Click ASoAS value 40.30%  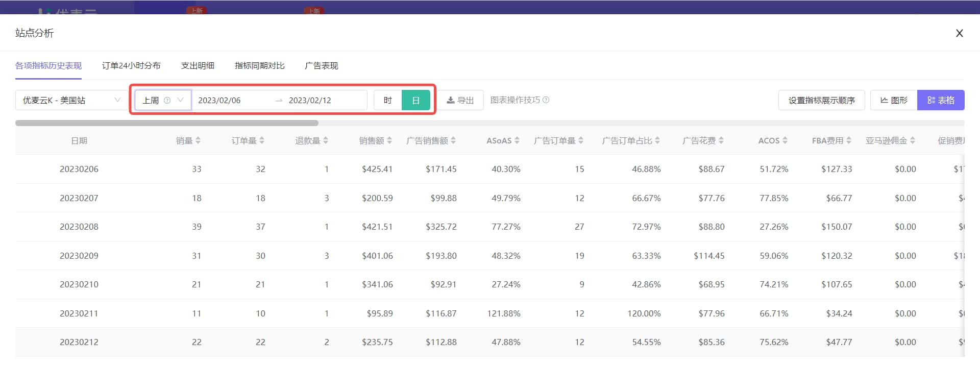coord(506,169)
